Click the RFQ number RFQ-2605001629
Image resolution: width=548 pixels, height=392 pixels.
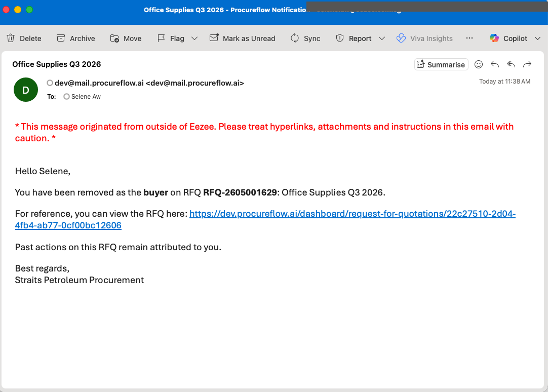240,192
